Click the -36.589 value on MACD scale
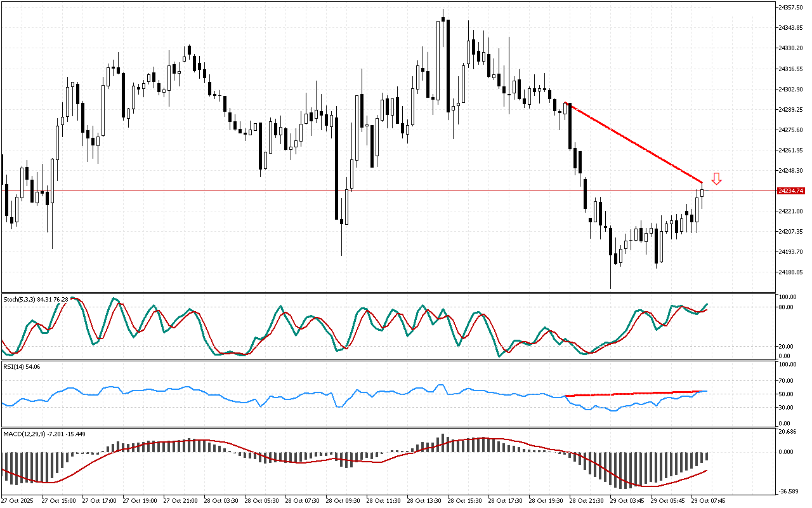 pyautogui.click(x=789, y=491)
